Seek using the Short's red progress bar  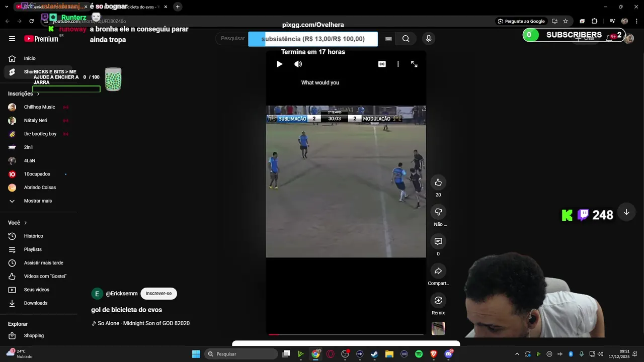click(346, 334)
